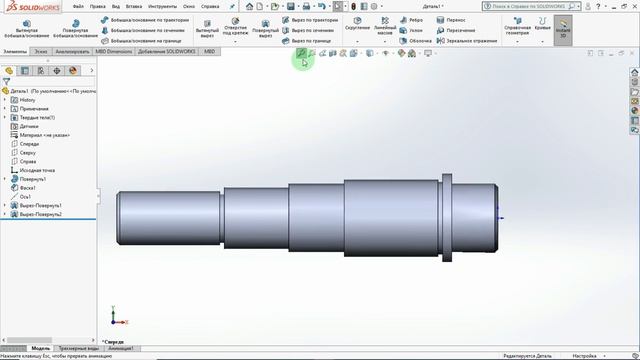This screenshot has width=640, height=360.
Task: Open the Вставка menu
Action: [134, 7]
